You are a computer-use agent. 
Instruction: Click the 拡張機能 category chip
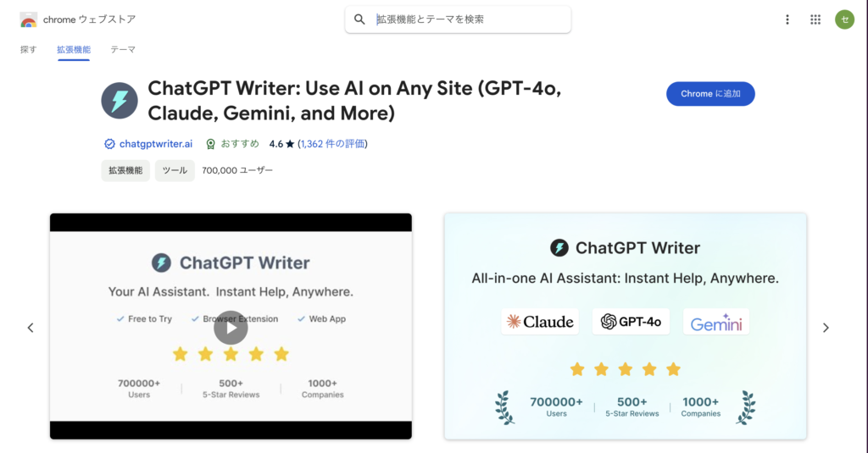pos(125,170)
